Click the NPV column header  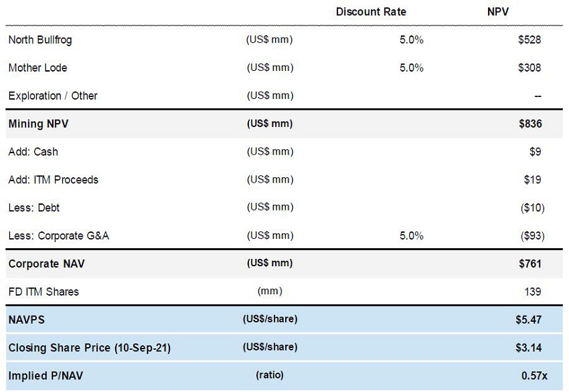tap(499, 11)
